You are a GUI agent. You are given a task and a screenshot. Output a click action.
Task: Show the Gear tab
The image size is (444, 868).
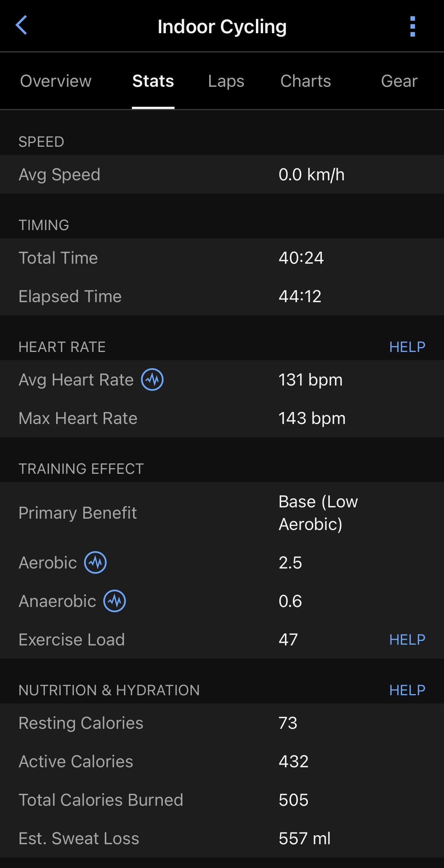[x=399, y=81]
